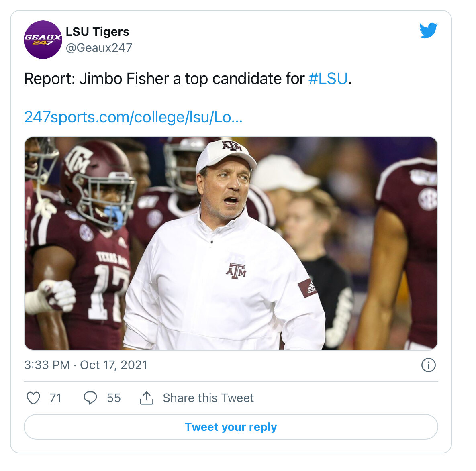Image resolution: width=476 pixels, height=471 pixels.
Task: Open the tweet info circle icon
Action: [428, 365]
